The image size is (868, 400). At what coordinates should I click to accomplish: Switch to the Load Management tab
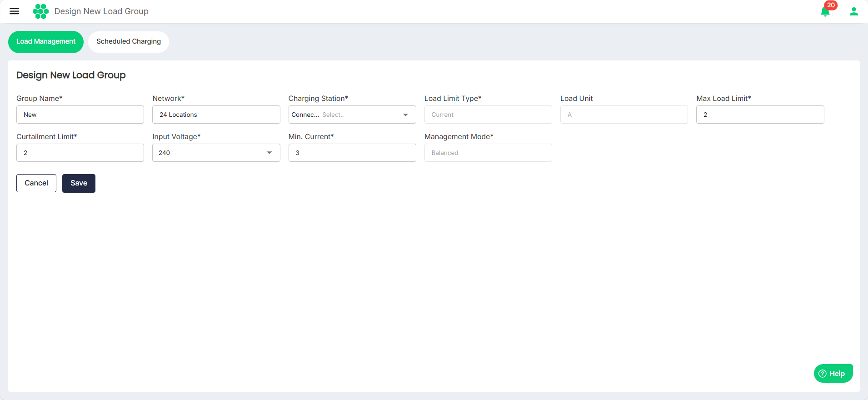[46, 42]
